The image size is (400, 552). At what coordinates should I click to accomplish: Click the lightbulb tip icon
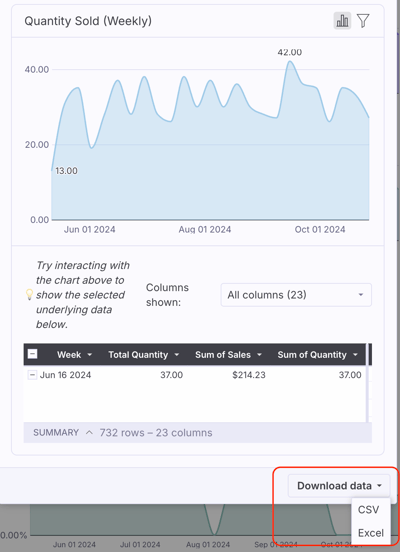pos(30,294)
